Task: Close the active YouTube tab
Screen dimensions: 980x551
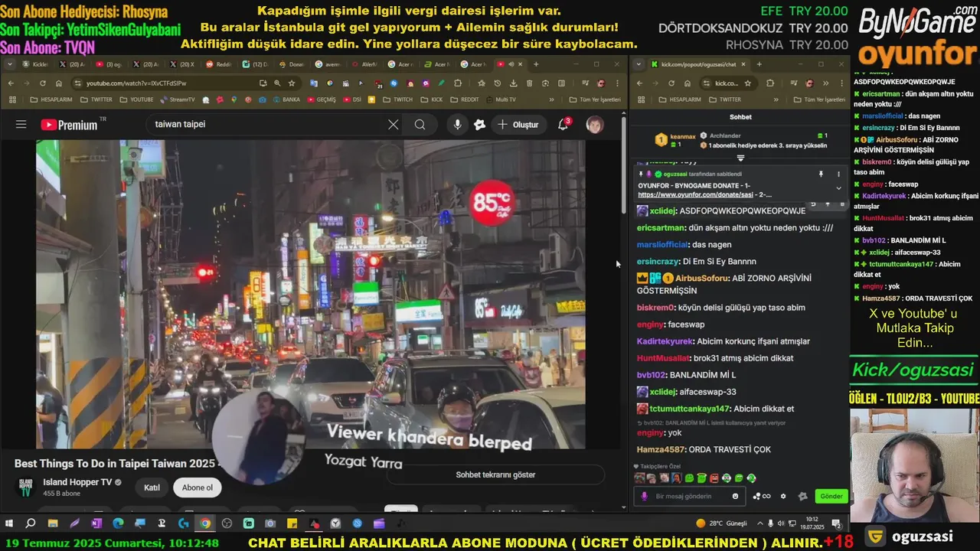Action: [x=521, y=64]
